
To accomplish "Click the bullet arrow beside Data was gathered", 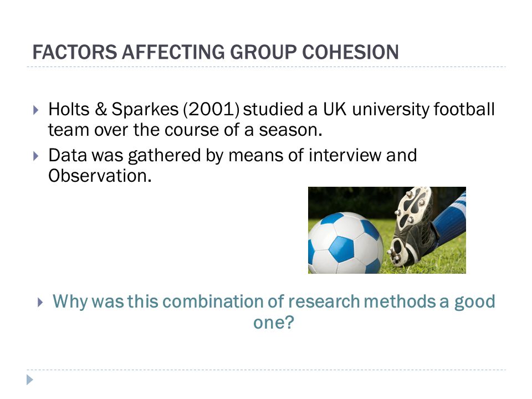I will pyautogui.click(x=36, y=156).
